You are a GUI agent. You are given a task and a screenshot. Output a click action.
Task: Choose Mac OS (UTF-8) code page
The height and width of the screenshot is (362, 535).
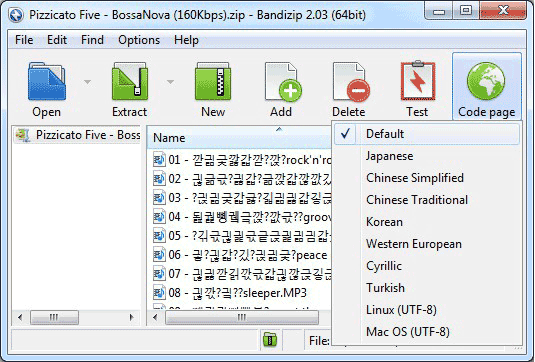point(426,332)
